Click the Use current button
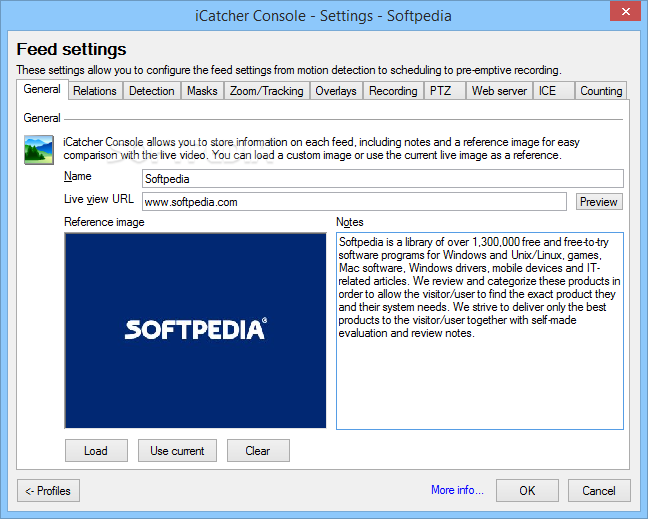 177,450
